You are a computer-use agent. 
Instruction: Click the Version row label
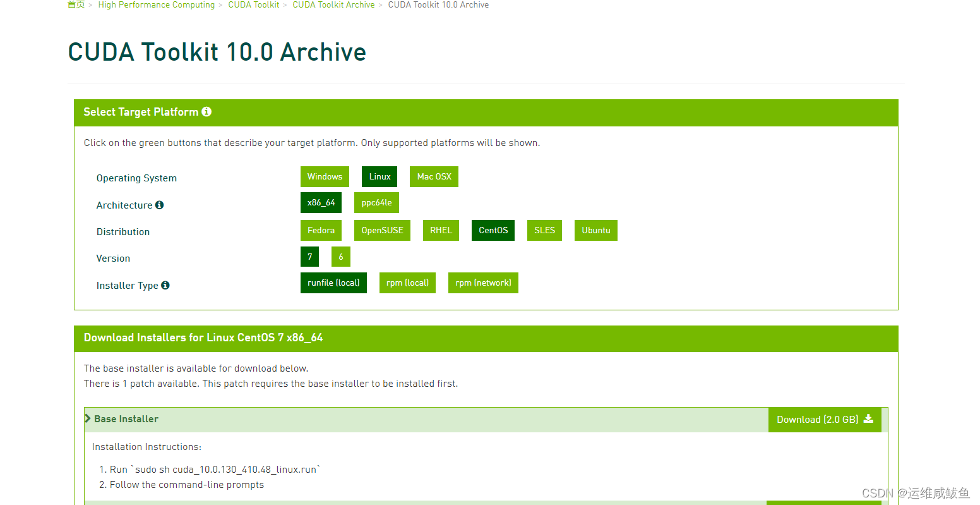click(x=113, y=259)
